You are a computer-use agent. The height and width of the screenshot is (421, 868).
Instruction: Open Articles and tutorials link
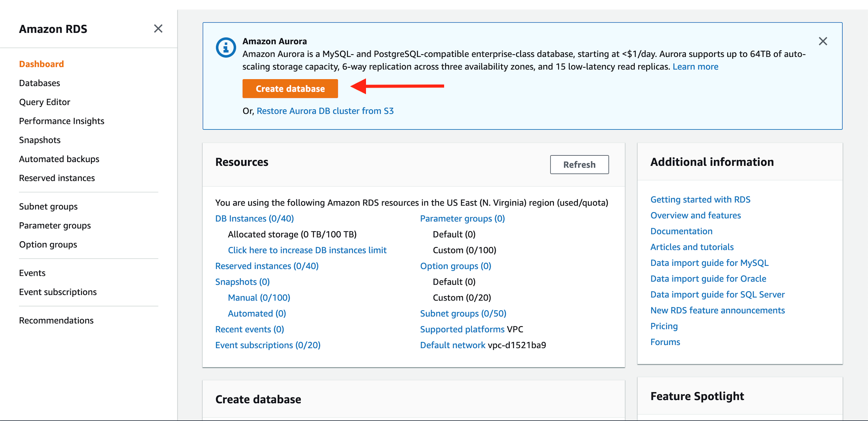(692, 247)
